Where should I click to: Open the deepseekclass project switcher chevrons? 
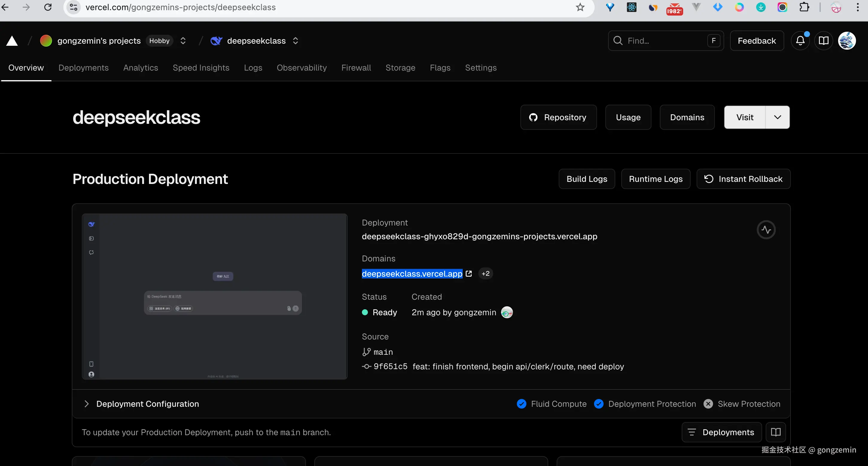pyautogui.click(x=296, y=41)
